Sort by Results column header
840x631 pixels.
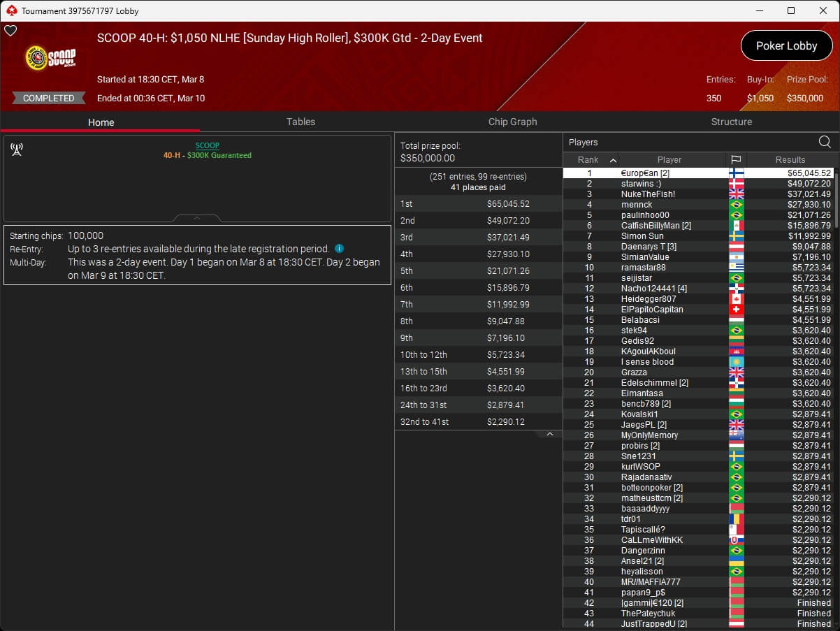pyautogui.click(x=790, y=160)
